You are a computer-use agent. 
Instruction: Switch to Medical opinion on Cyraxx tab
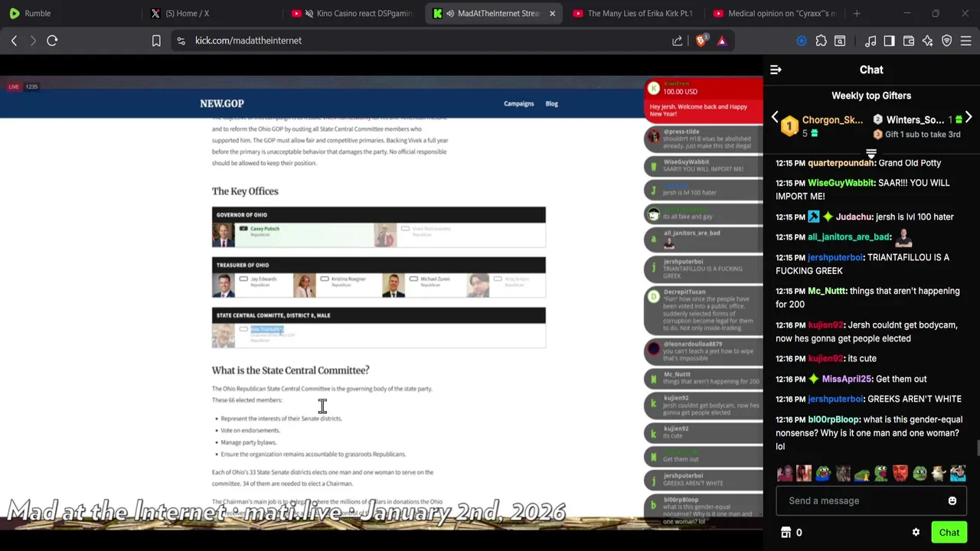[773, 13]
